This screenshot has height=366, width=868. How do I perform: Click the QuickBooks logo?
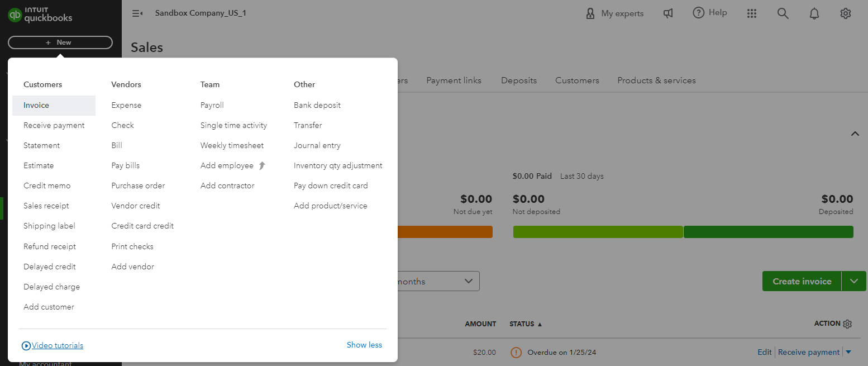tap(39, 15)
